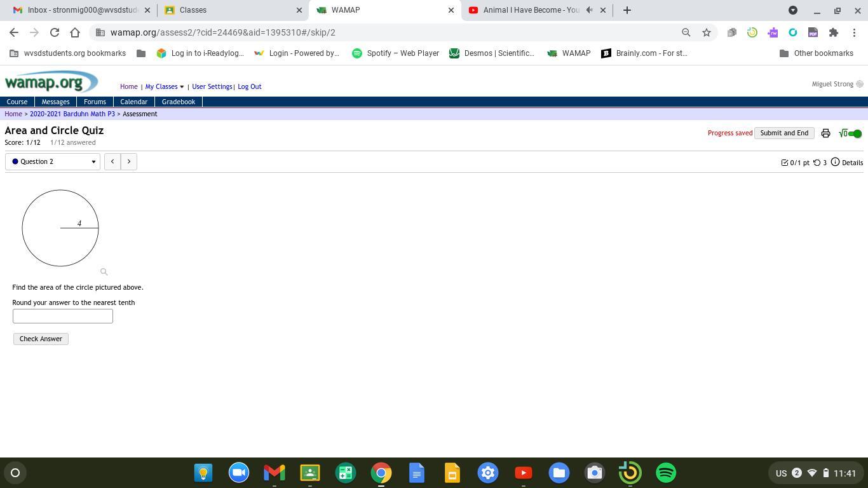The height and width of the screenshot is (488, 868).
Task: Reload the page in Chrome
Action: [x=55, y=32]
